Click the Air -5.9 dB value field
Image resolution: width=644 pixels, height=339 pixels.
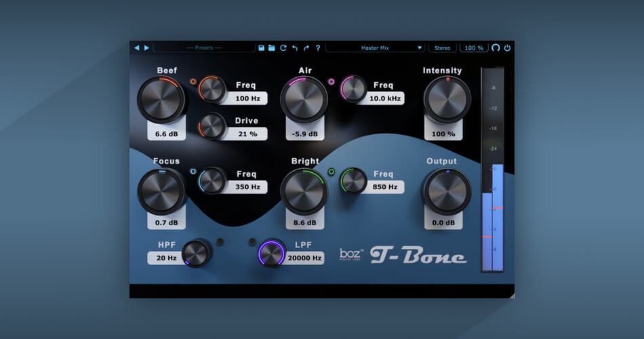[x=305, y=134]
